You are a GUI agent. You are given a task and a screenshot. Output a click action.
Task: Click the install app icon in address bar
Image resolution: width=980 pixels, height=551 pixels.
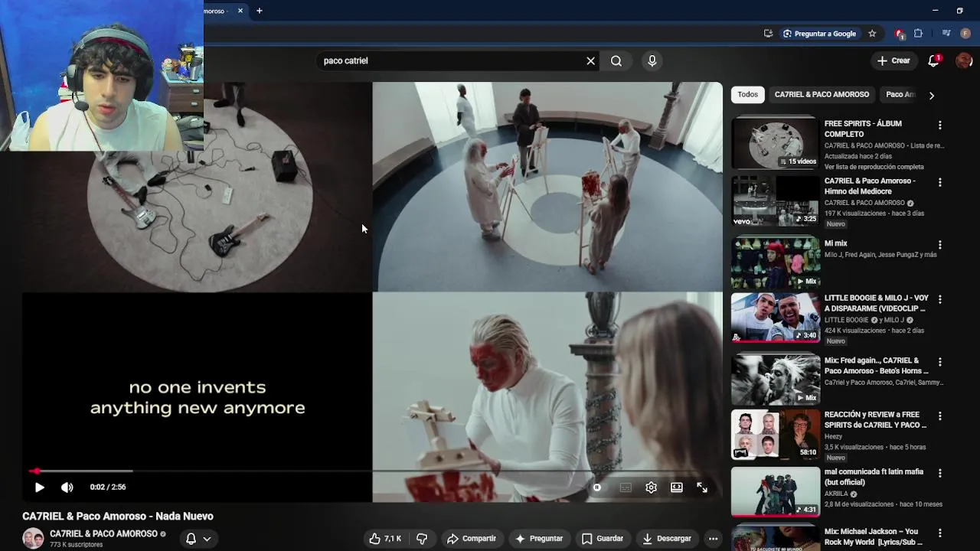(768, 34)
